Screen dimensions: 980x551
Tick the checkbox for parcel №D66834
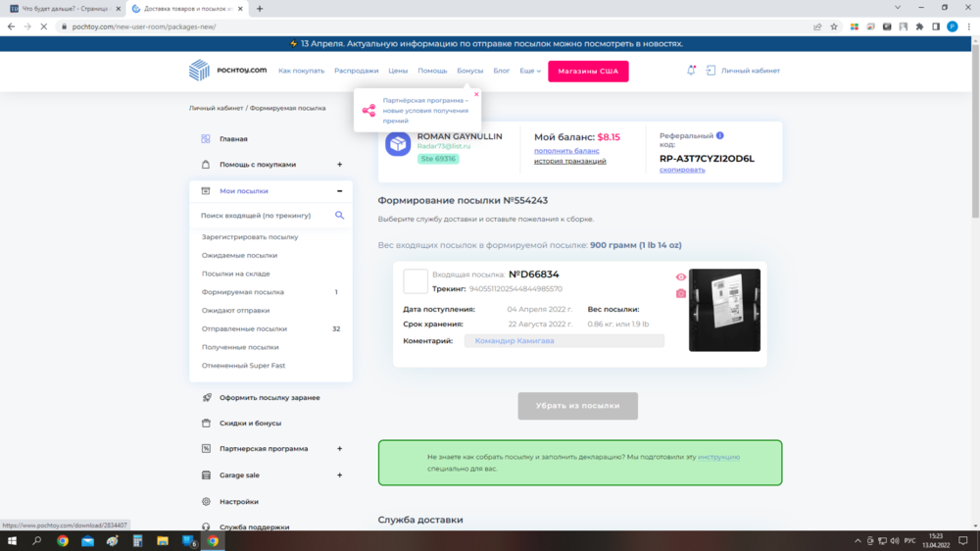(416, 281)
